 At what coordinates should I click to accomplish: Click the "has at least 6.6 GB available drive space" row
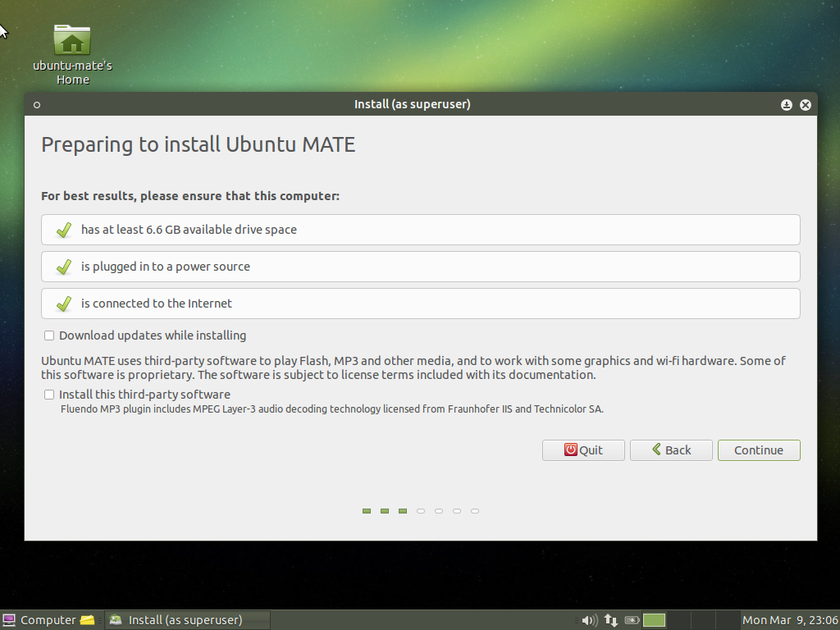tap(421, 230)
